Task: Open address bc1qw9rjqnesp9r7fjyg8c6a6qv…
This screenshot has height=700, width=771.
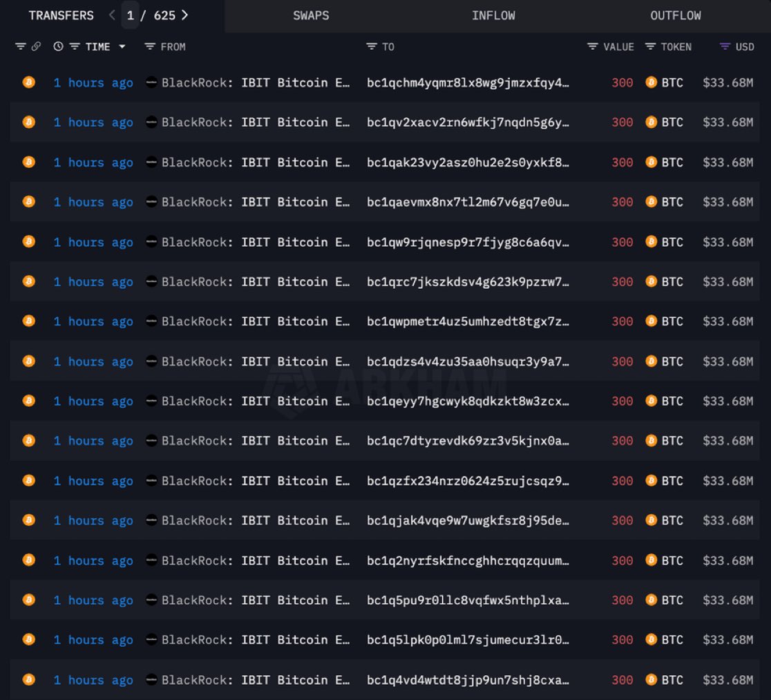Action: pos(468,242)
